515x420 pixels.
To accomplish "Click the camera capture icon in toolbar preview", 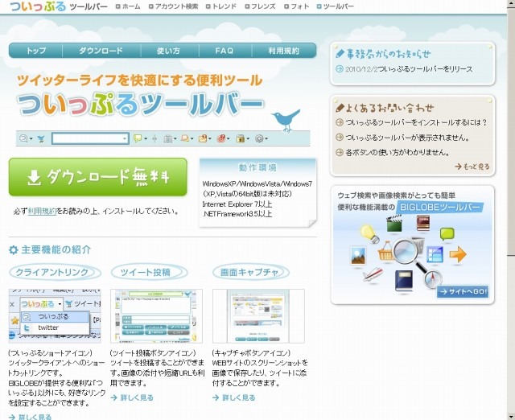I will [168, 139].
